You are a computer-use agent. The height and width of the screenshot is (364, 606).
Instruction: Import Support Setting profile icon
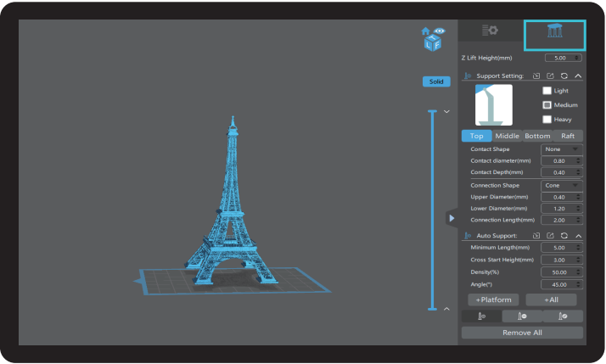[536, 76]
